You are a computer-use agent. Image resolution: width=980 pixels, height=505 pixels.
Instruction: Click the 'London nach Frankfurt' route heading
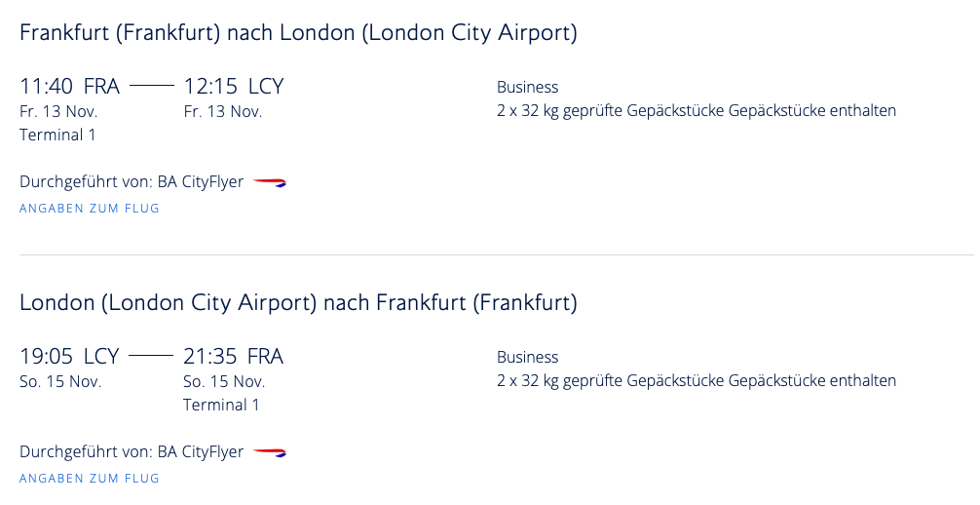pos(298,303)
